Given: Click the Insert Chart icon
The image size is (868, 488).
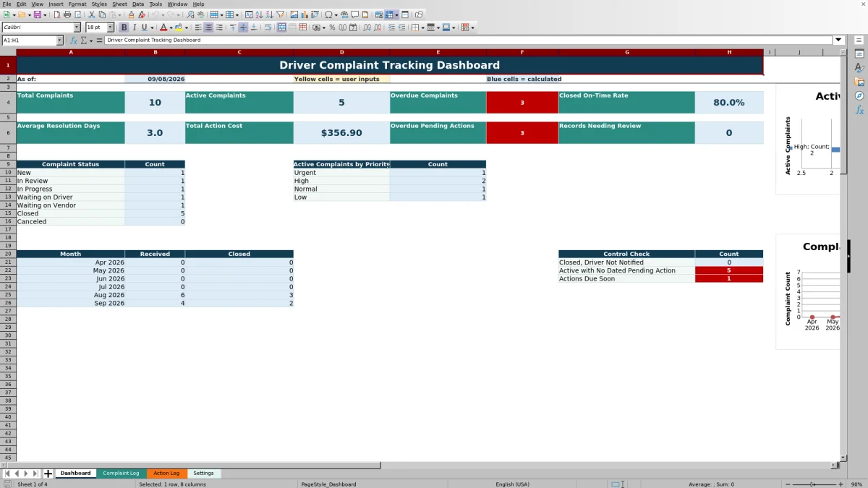Looking at the screenshot, I should pos(304,14).
